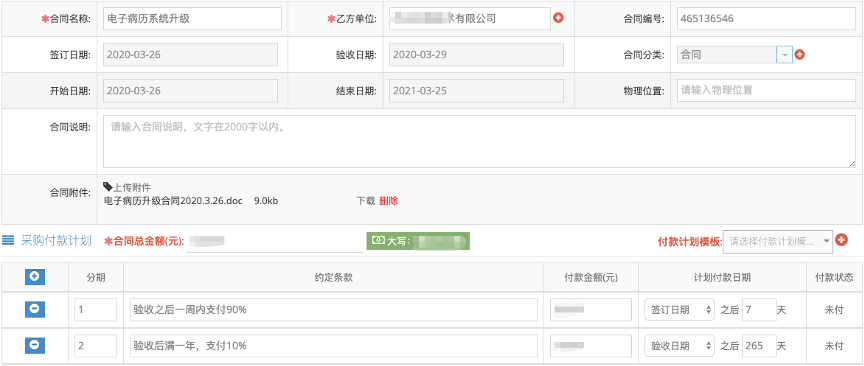This screenshot has width=864, height=366.
Task: Click the 乙方单位 input field
Action: [x=469, y=18]
